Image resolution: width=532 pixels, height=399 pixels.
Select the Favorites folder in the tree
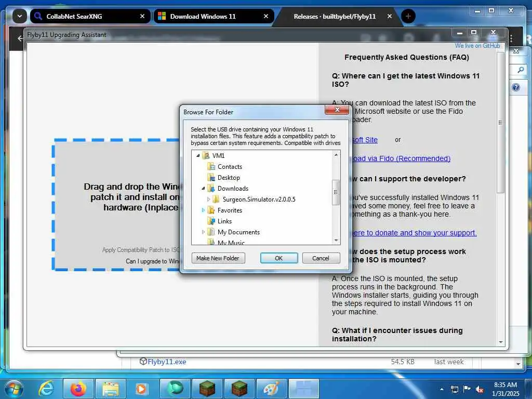click(x=230, y=210)
